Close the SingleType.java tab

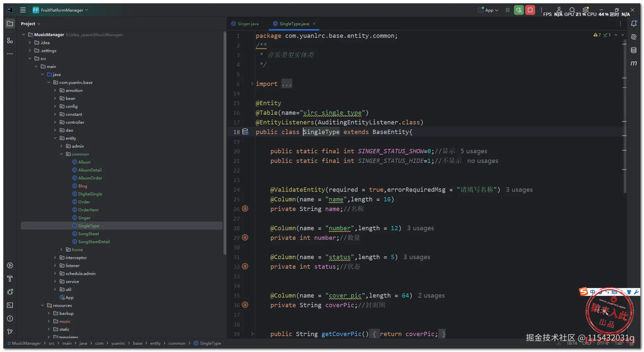(x=314, y=24)
